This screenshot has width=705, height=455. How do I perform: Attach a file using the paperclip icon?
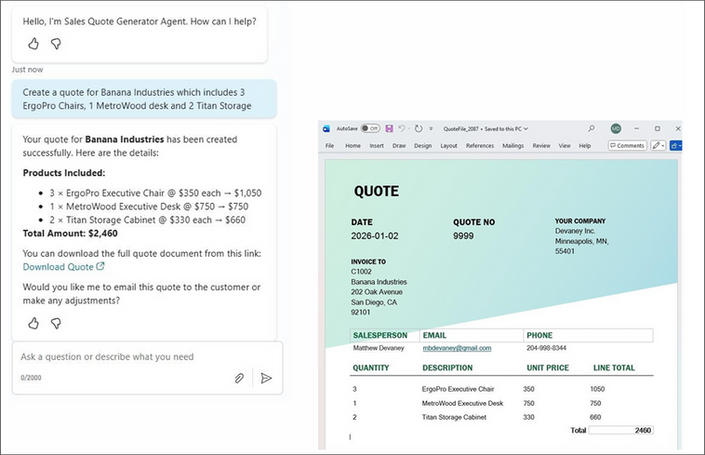239,378
